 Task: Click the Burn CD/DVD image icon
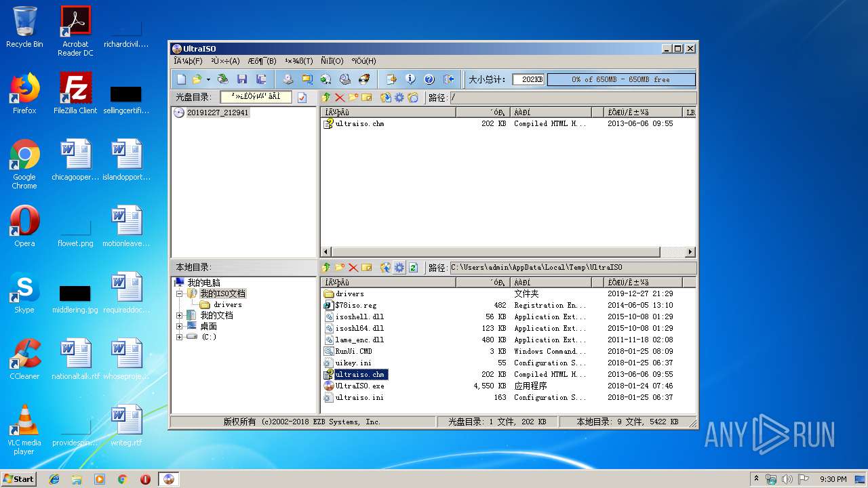coord(363,79)
